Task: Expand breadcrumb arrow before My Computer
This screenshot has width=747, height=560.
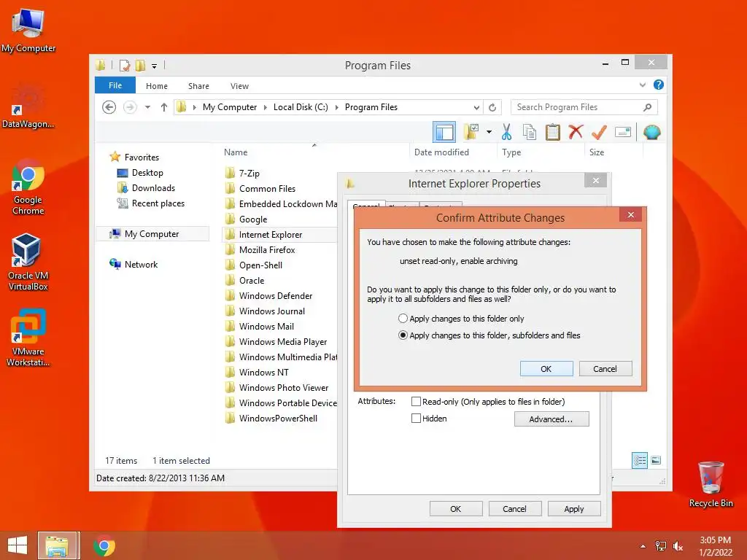Action: click(194, 107)
